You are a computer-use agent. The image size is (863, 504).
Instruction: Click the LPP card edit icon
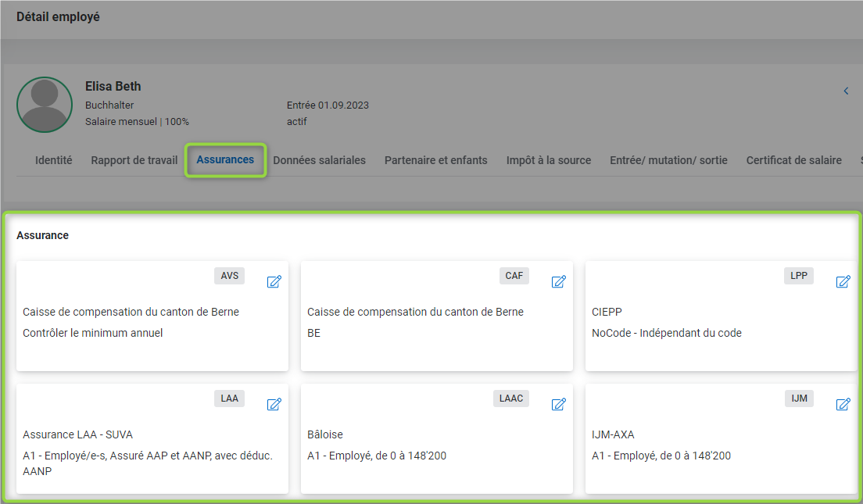843,282
